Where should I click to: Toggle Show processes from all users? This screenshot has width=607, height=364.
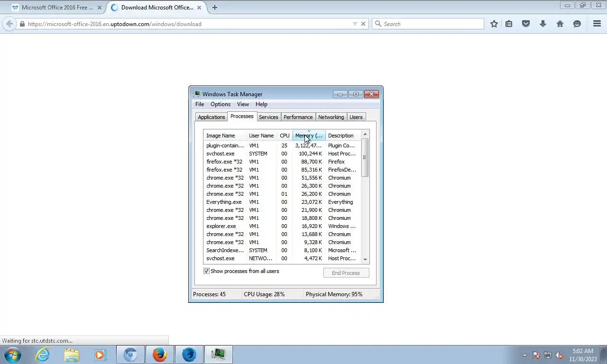tap(207, 271)
